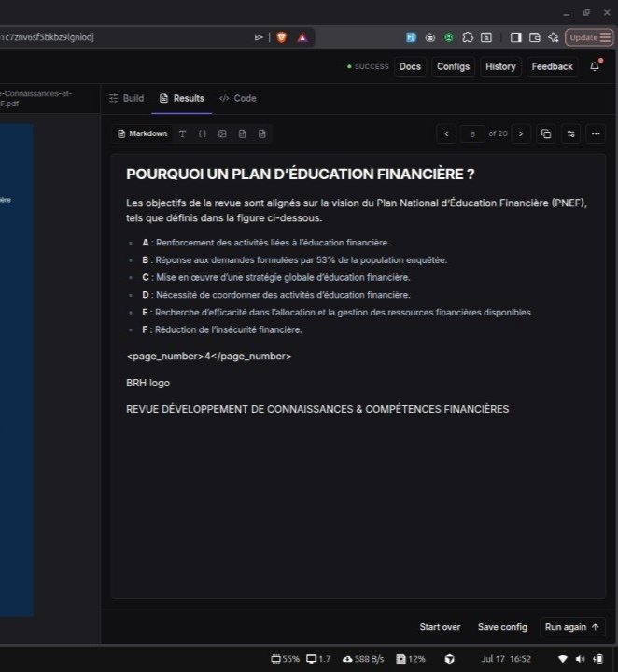Click bullet 'C : Mise en œuvre'

point(276,278)
